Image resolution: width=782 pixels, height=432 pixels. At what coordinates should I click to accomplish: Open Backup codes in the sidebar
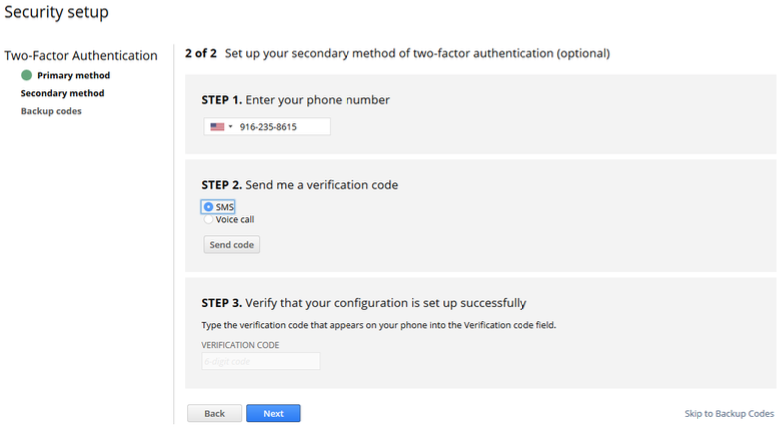click(51, 111)
